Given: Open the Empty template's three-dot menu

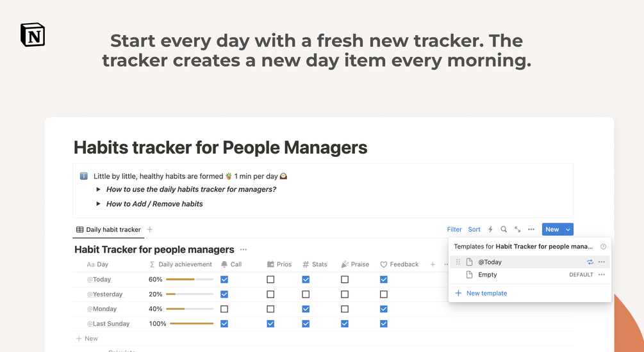Looking at the screenshot, I should click(601, 275).
